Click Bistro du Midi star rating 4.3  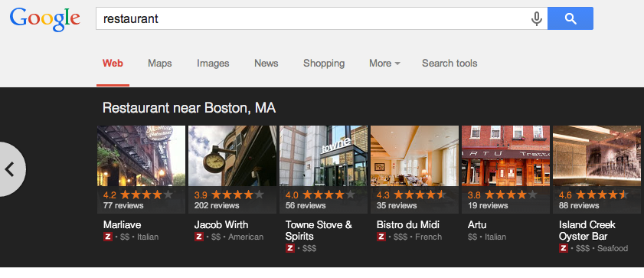pyautogui.click(x=411, y=195)
